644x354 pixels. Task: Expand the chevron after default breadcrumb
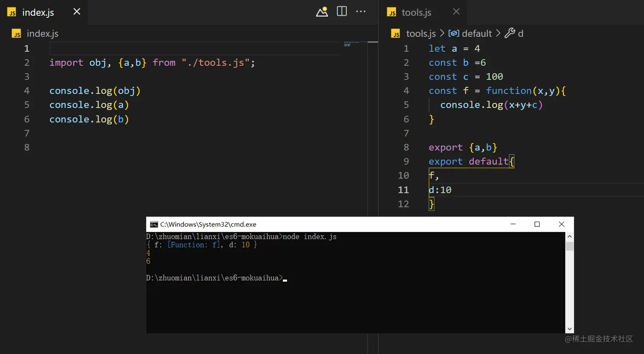tap(498, 33)
